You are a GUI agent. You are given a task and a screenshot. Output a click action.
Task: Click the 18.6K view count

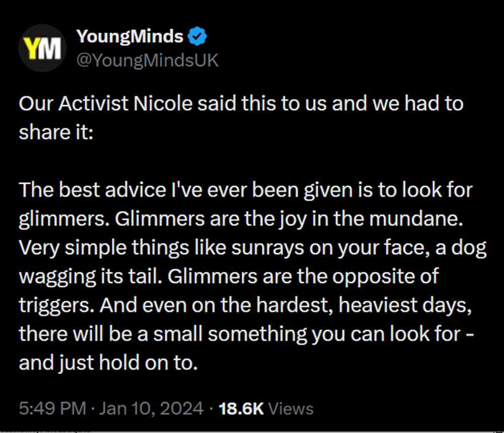[x=241, y=408]
